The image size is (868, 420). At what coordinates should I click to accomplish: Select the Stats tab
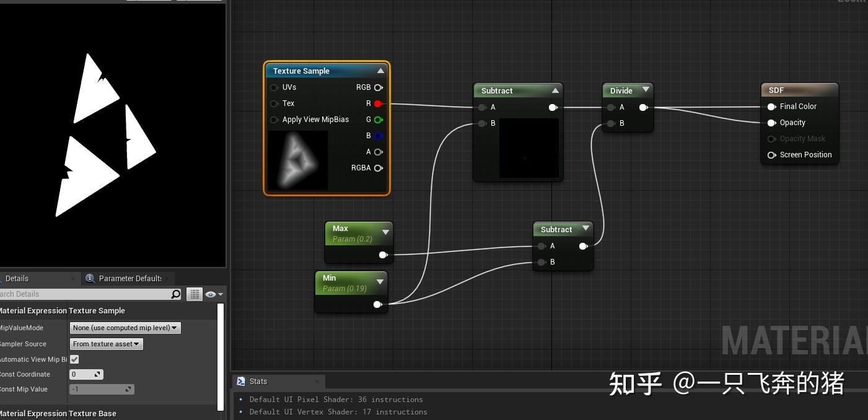[258, 381]
